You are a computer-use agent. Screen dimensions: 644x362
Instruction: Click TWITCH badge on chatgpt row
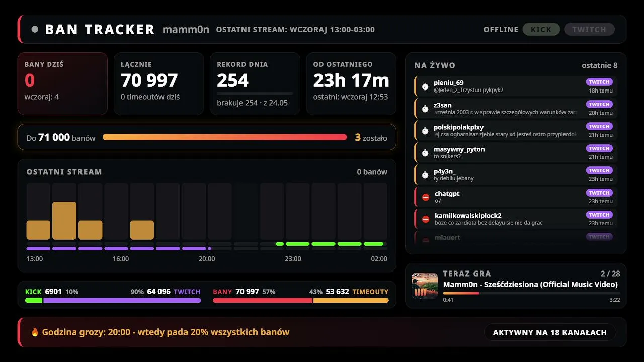(599, 193)
